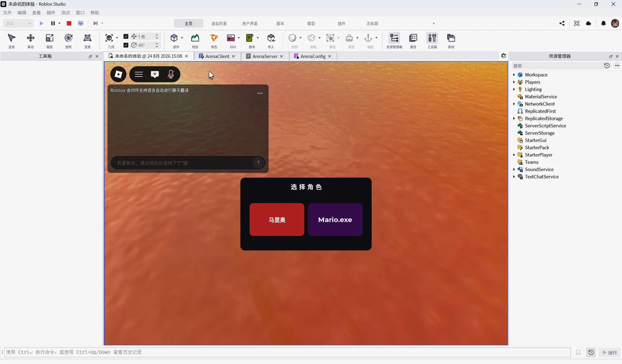Open the 文件 (File) menu
This screenshot has width=622, height=364.
(x=7, y=13)
